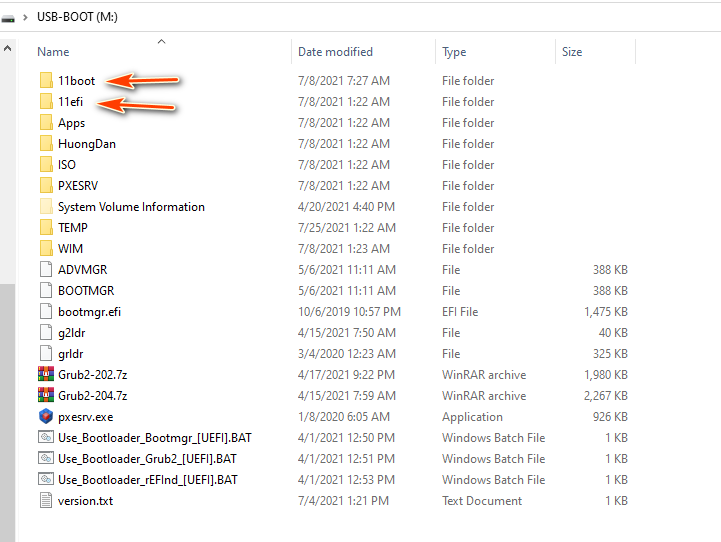Click the 4/20/2021 4:40 PM date
721x542 pixels.
346,207
